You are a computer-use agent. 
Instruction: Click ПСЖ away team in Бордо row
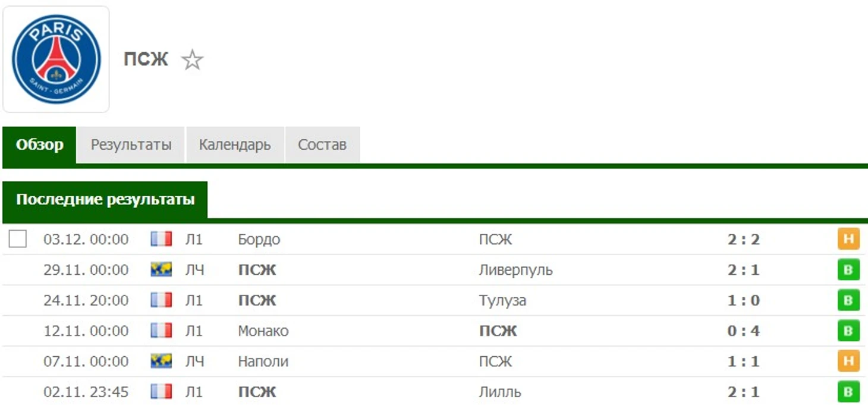tap(495, 239)
